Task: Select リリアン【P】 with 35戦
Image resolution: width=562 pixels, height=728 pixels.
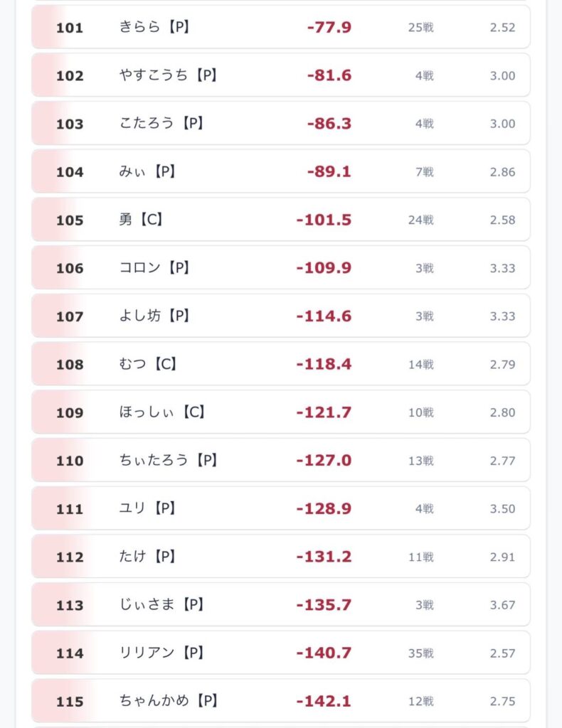Action: coord(280,653)
